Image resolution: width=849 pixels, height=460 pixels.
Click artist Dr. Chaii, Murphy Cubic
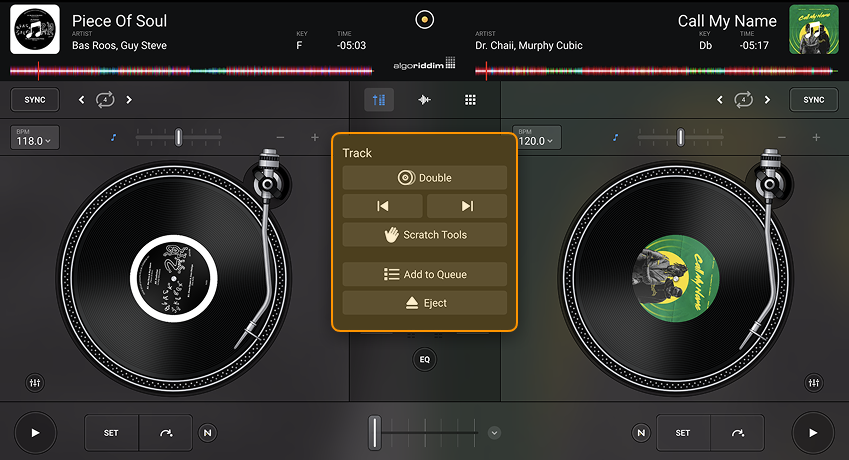click(x=529, y=45)
